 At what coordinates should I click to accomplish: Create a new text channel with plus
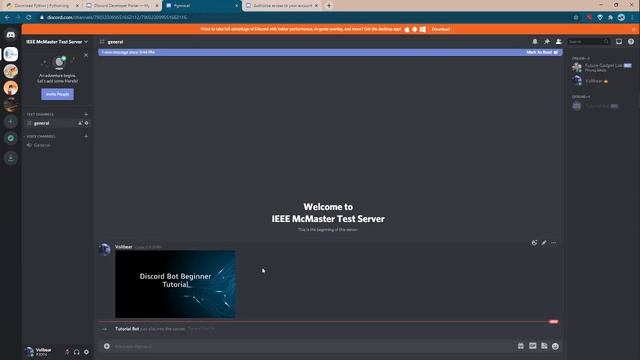click(x=86, y=114)
